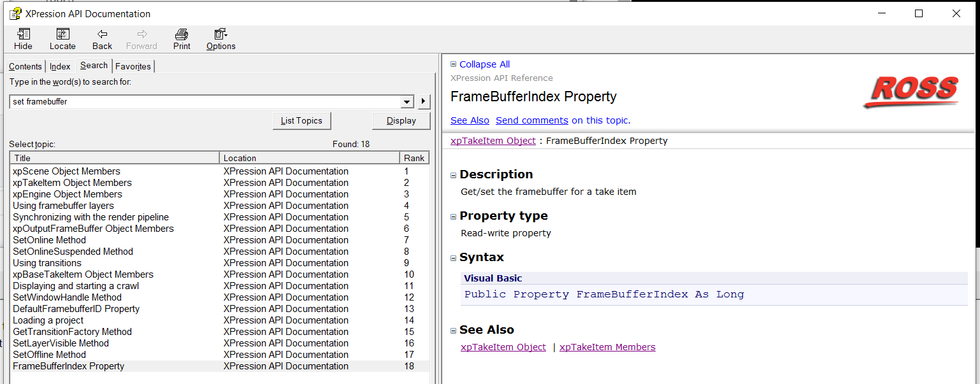This screenshot has width=980, height=384.
Task: Open the Favorites tab
Action: click(133, 66)
